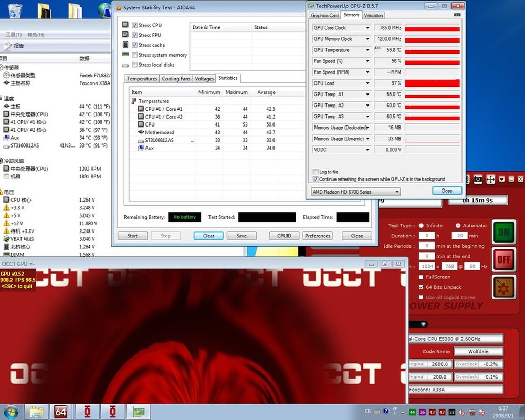This screenshot has width=525, height=420.
Task: Open AIDA64 from the taskbar
Action: point(61,412)
